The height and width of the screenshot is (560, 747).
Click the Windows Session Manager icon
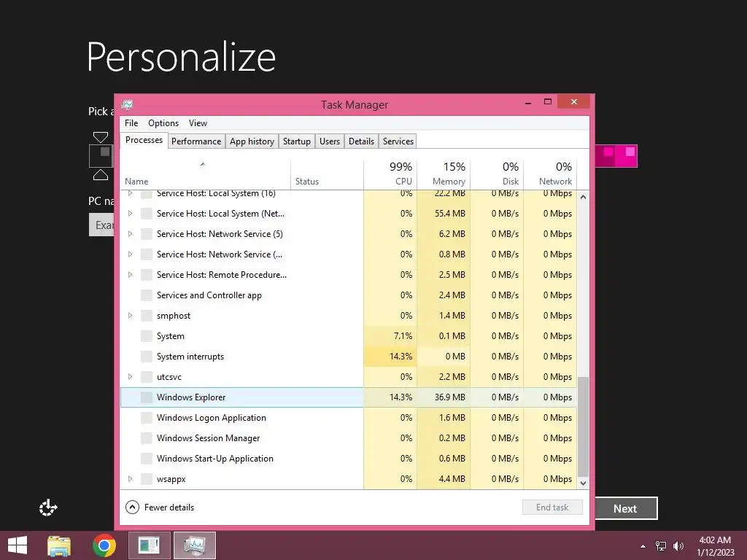pos(147,438)
